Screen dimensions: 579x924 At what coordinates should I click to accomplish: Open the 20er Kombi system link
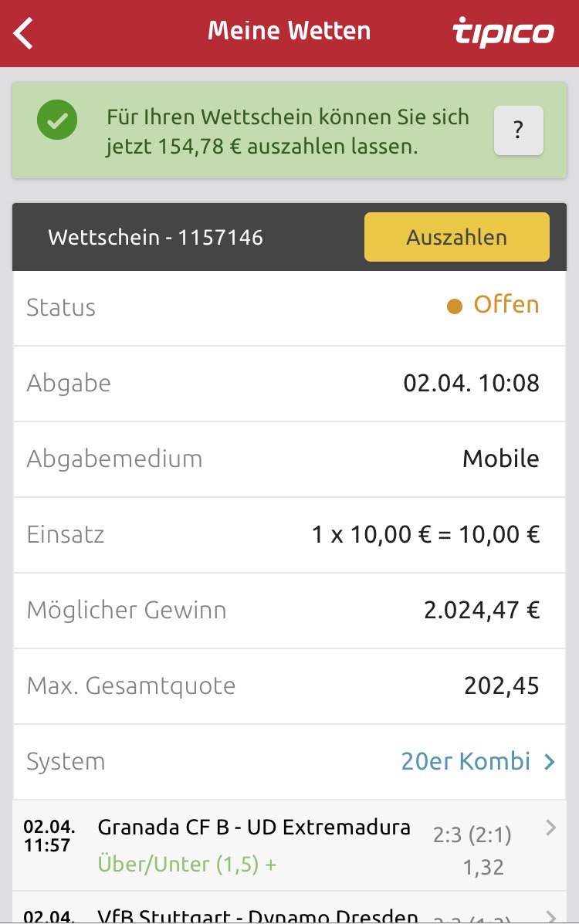point(466,762)
